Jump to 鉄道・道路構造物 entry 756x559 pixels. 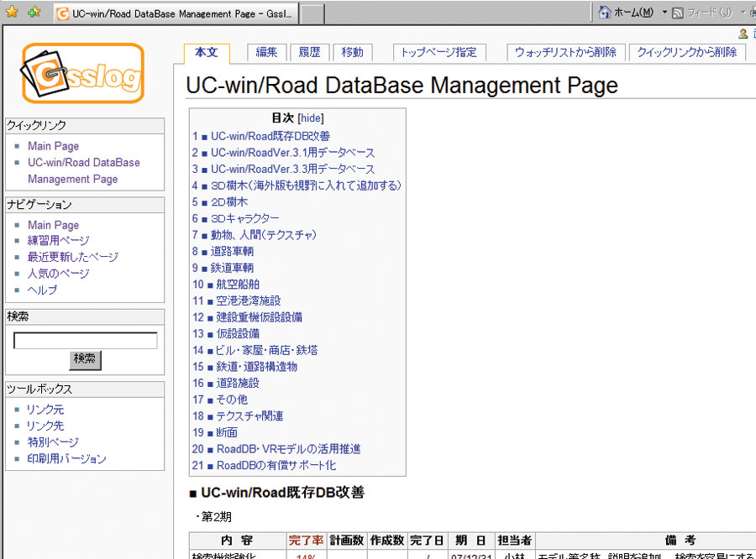click(x=257, y=367)
